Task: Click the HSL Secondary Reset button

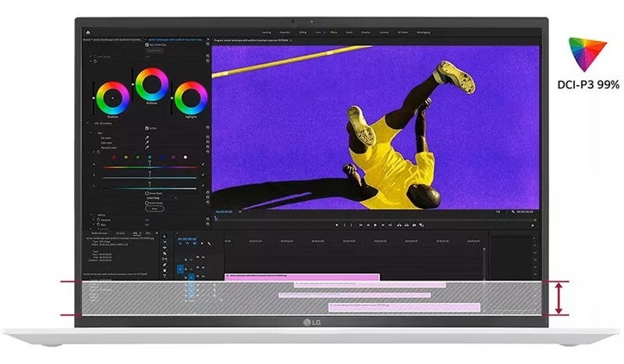Action: 154,208
